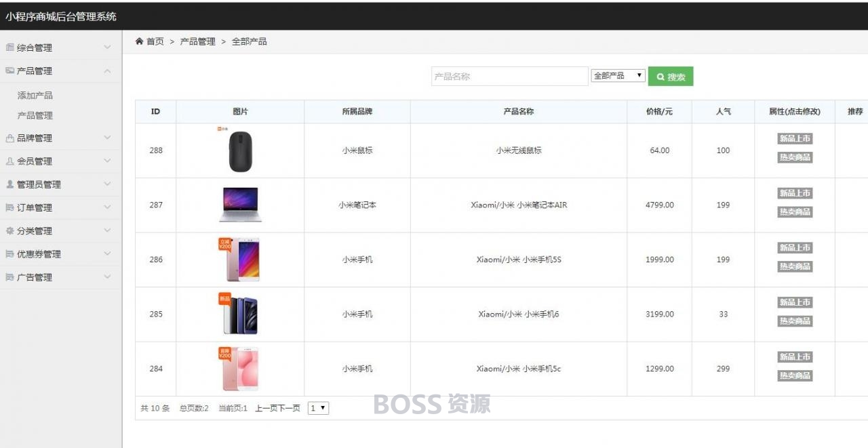Focus the 产品名称 search field
Viewport: 868px width, 448px height.
tap(510, 77)
